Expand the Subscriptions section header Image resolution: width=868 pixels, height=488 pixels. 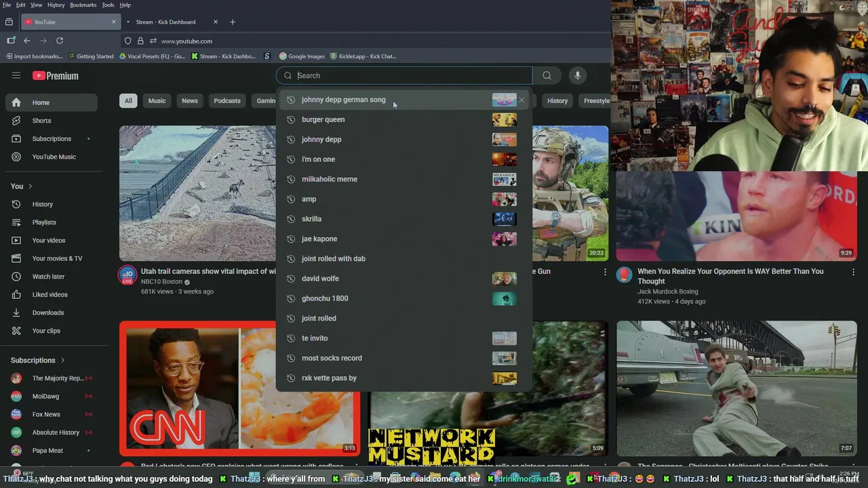(x=38, y=360)
